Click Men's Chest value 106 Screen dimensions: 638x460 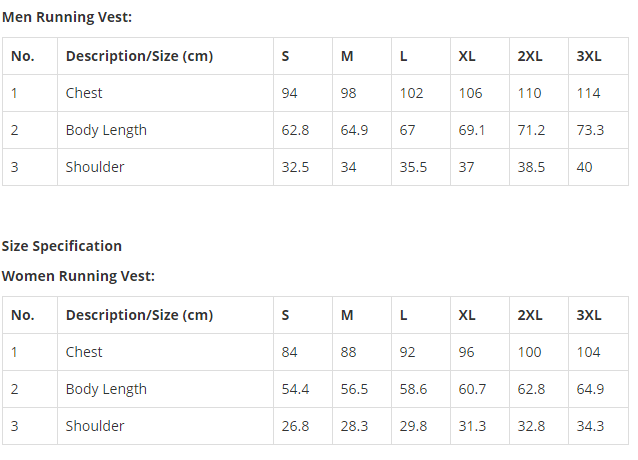470,93
